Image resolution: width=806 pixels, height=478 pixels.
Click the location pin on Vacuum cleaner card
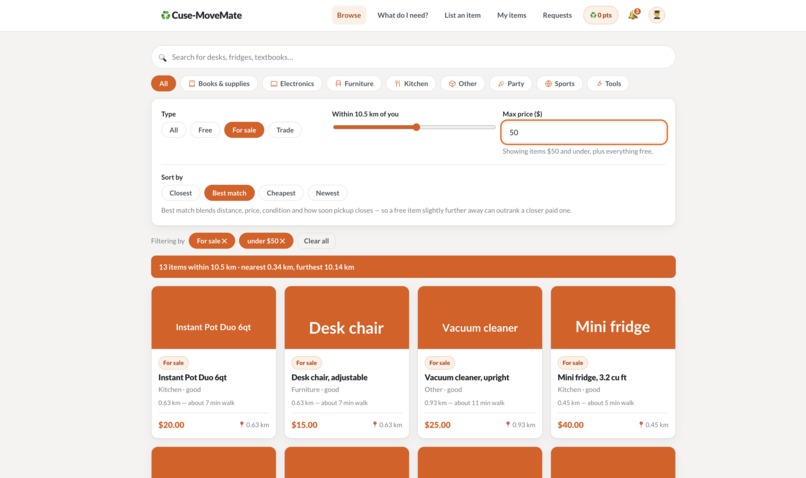point(508,425)
